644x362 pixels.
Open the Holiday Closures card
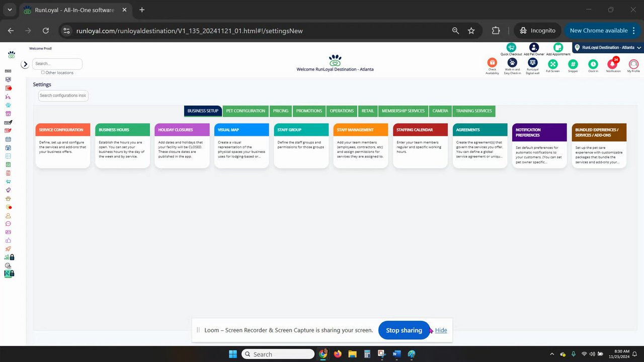182,145
